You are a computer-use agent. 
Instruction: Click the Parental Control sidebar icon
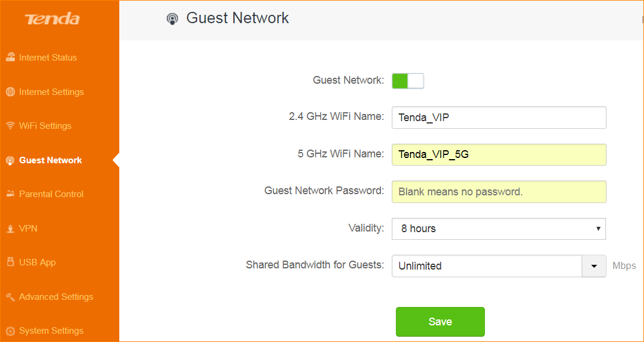(9, 194)
